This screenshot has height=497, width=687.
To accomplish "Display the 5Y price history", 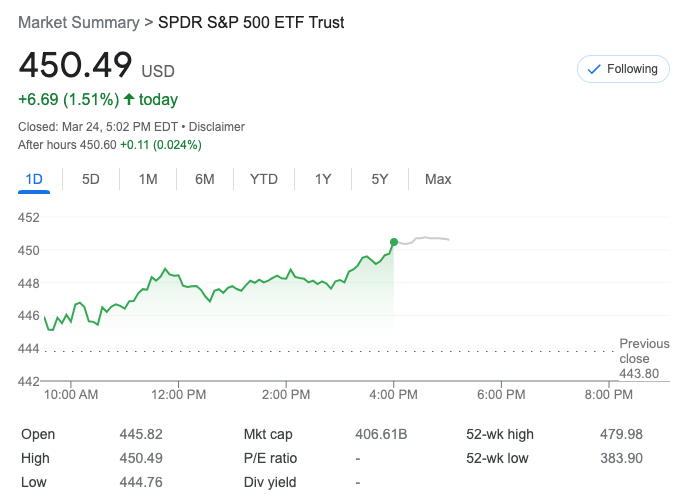I will [380, 179].
